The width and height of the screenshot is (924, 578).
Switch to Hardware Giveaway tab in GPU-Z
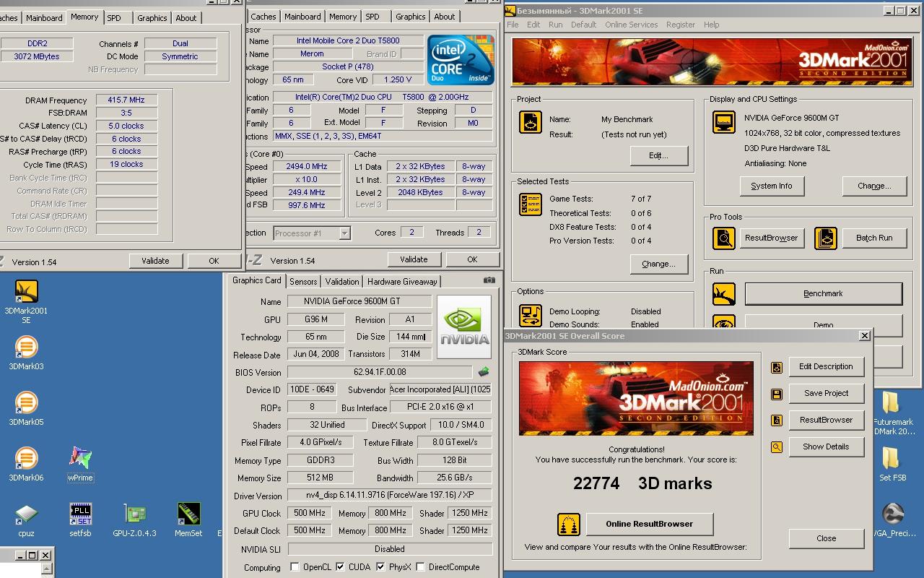(402, 282)
